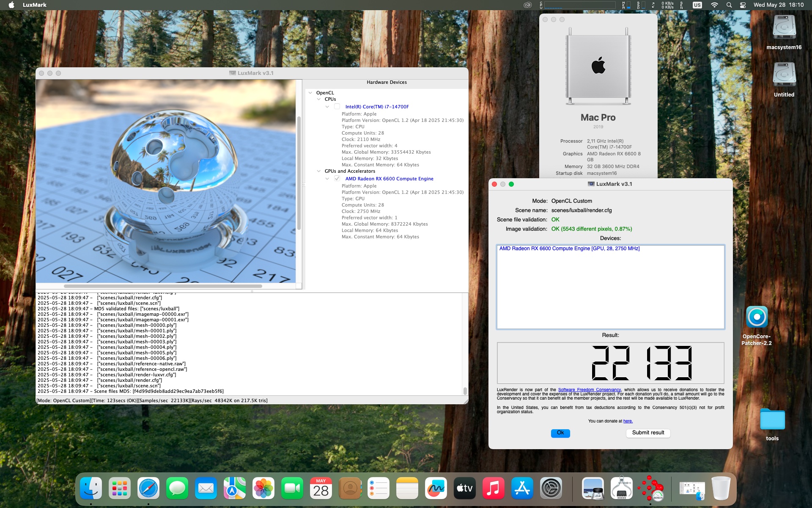The image size is (812, 508).
Task: Click the Spotlight search icon in the menu bar
Action: click(x=729, y=5)
